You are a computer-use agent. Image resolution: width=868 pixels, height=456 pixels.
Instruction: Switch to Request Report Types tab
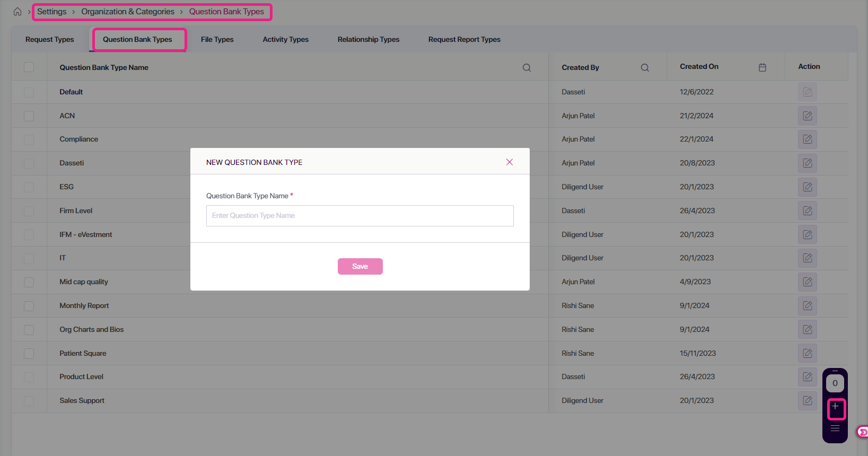point(464,39)
